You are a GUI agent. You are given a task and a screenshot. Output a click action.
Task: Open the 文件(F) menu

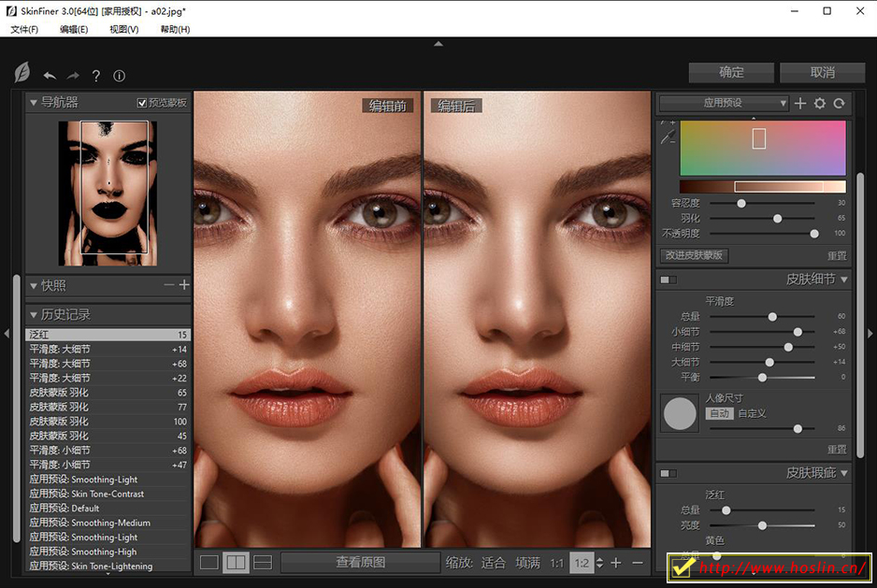click(24, 29)
